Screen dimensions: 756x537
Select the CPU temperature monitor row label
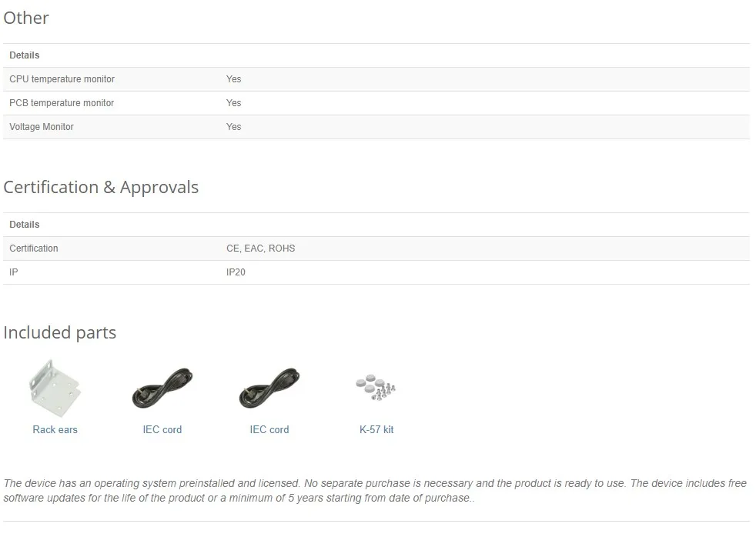pyautogui.click(x=62, y=79)
